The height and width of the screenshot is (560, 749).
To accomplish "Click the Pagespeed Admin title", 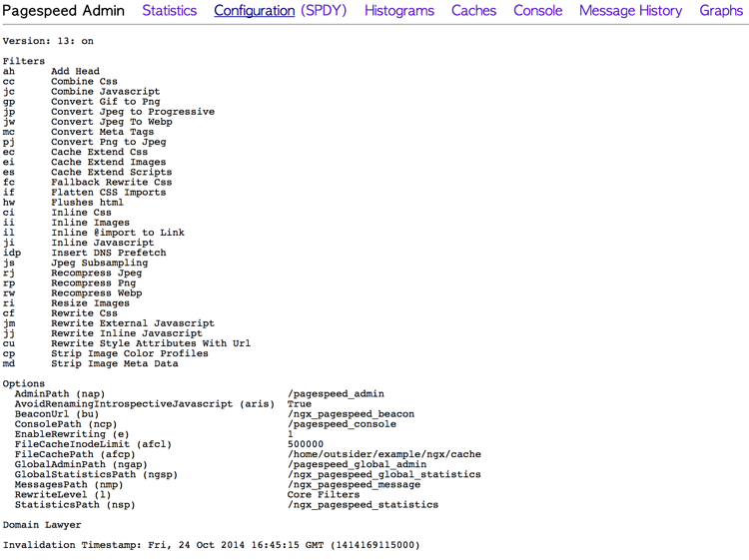I will click(64, 11).
